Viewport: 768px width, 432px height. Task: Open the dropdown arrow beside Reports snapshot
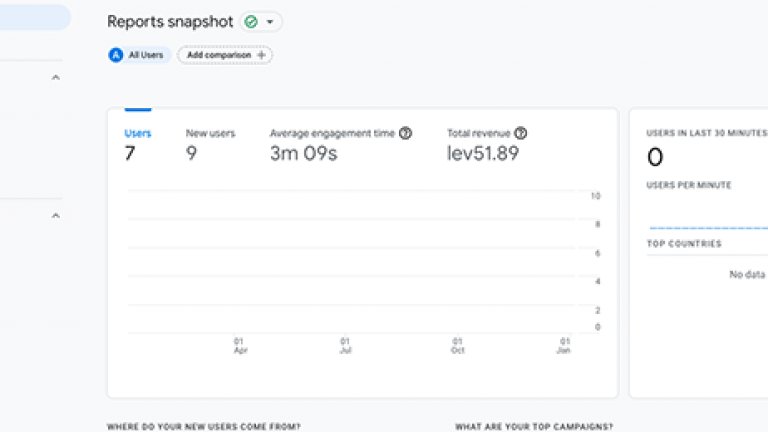(x=270, y=22)
